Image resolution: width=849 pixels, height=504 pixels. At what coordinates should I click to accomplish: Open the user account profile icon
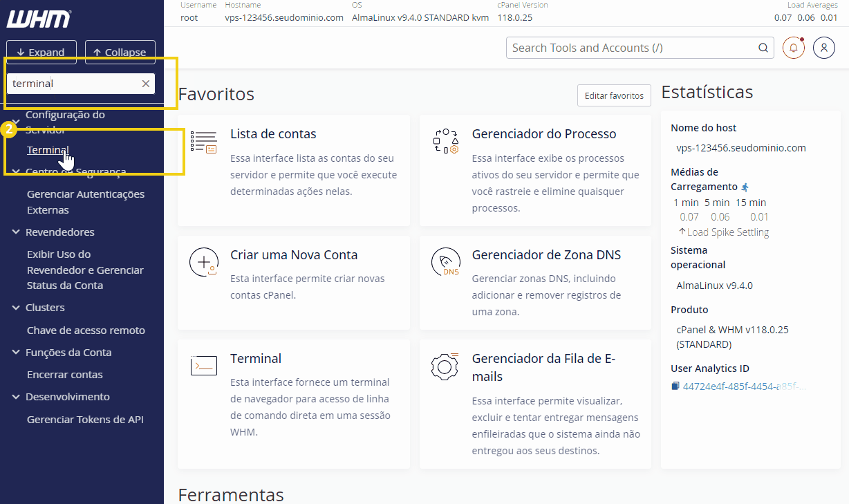pos(824,48)
